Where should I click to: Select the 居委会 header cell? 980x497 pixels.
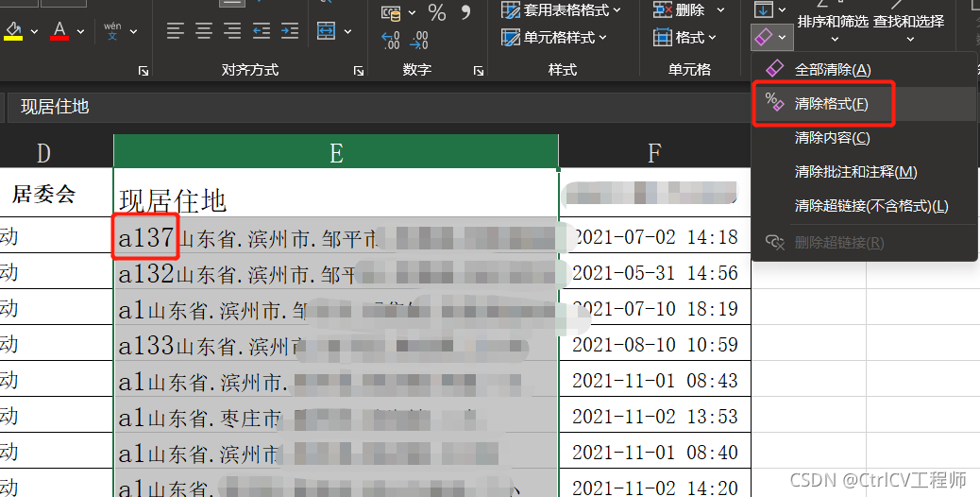coord(57,193)
